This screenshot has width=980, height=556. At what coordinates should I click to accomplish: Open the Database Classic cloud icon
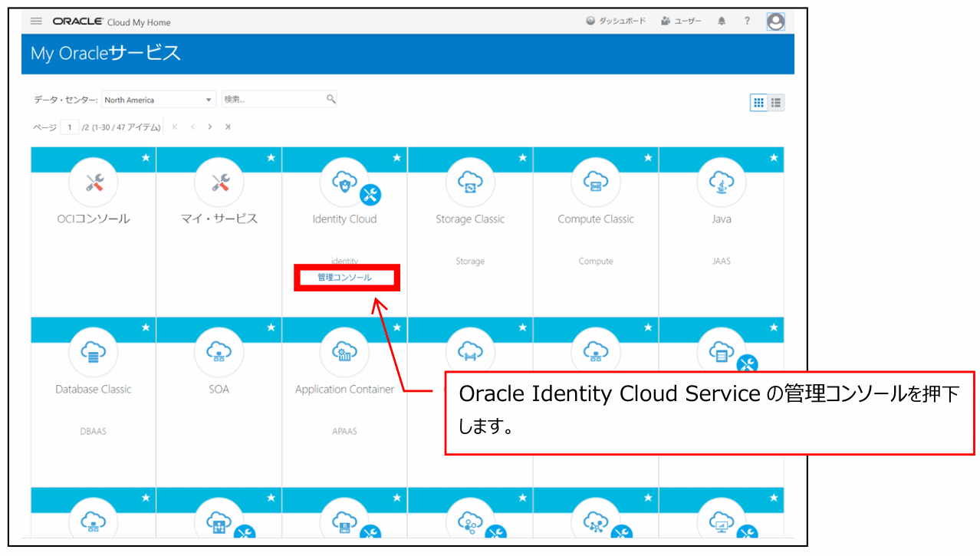(x=94, y=352)
